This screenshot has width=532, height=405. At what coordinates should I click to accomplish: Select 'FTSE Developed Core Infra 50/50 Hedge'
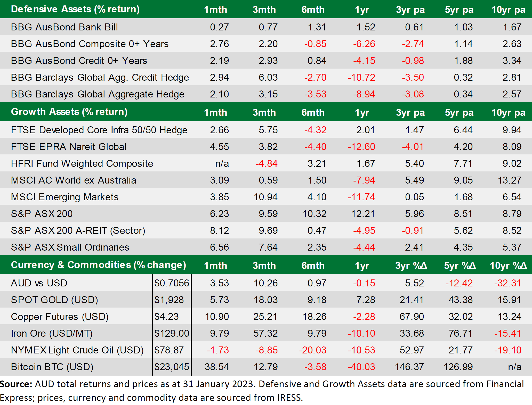(x=99, y=130)
